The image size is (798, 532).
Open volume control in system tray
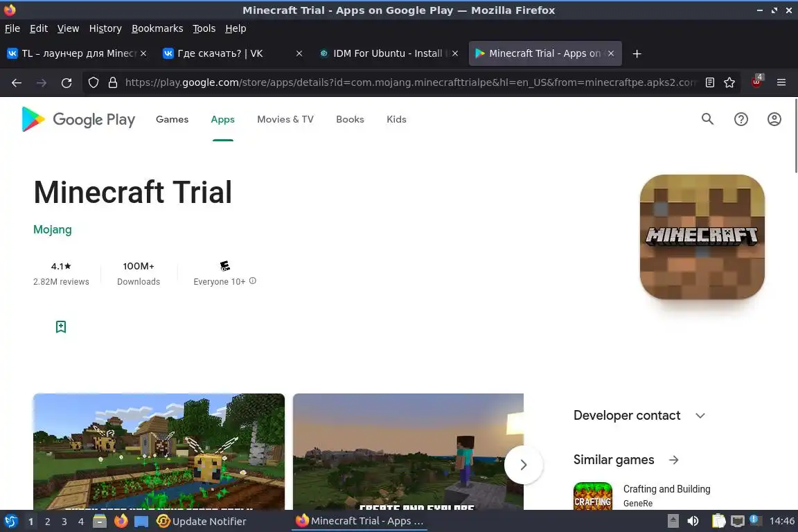tap(693, 521)
